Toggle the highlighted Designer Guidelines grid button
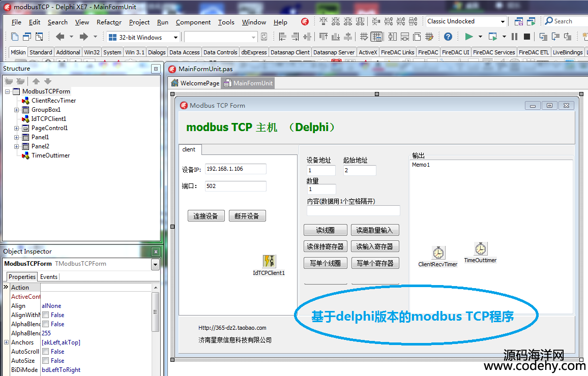This screenshot has height=376, width=588. click(x=376, y=37)
